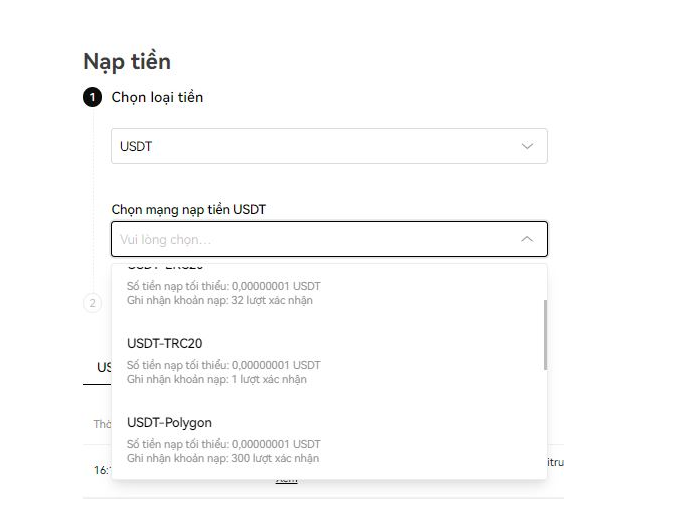Collapse the network list using the up chevron

527,240
